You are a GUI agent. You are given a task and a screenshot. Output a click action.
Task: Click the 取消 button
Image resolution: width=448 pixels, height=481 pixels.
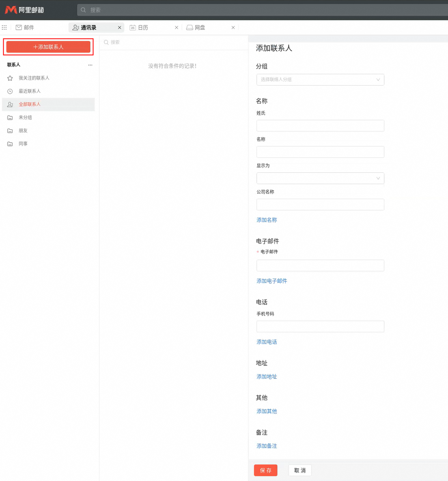point(300,470)
